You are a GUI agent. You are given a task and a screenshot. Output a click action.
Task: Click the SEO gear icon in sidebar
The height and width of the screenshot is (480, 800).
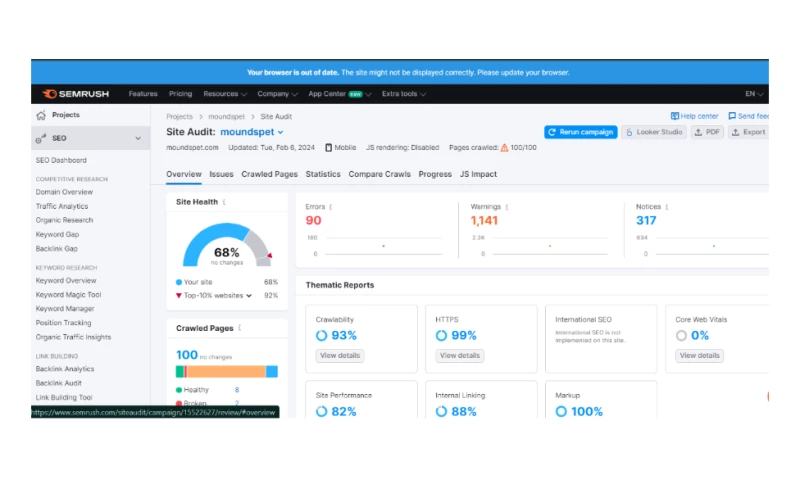(x=41, y=138)
